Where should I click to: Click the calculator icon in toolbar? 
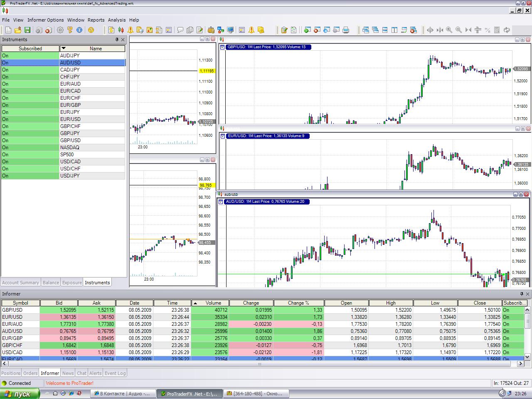coord(497,30)
